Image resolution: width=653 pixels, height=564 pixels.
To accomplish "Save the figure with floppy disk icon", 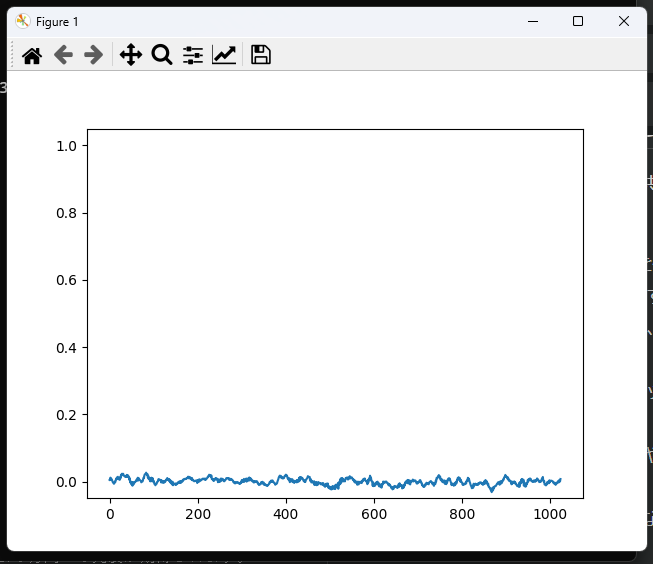I will click(261, 55).
